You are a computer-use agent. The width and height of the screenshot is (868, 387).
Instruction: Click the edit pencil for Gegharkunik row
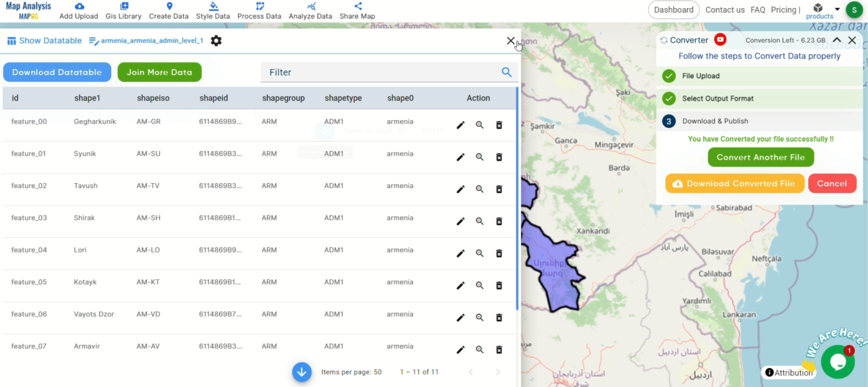(x=461, y=125)
